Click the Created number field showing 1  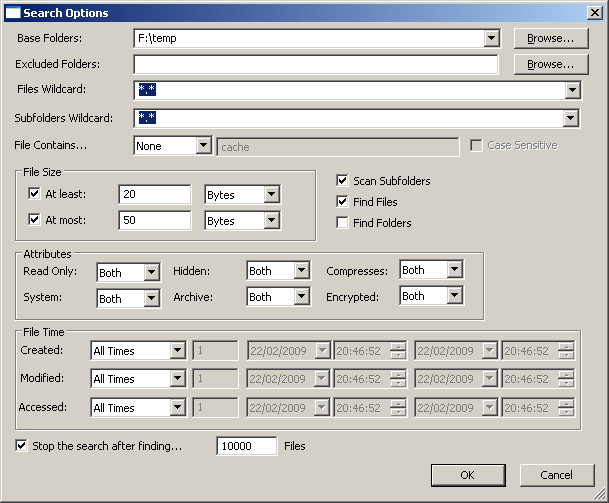[x=216, y=350]
